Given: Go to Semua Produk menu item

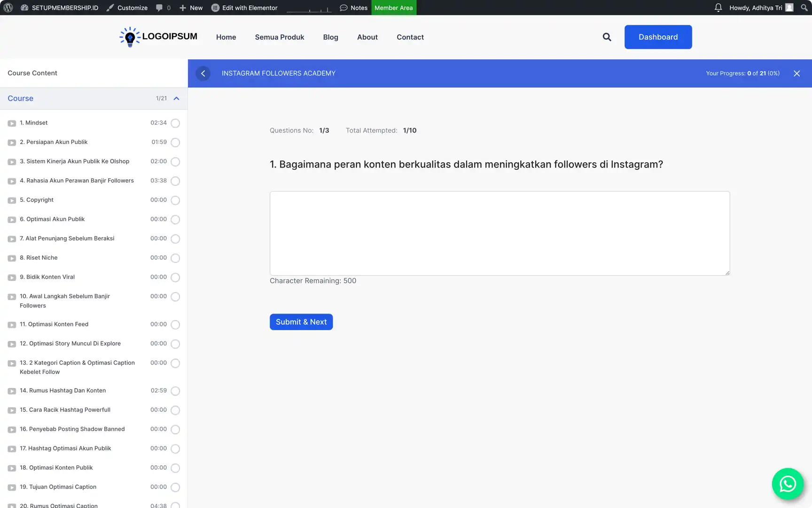Looking at the screenshot, I should click(x=279, y=37).
